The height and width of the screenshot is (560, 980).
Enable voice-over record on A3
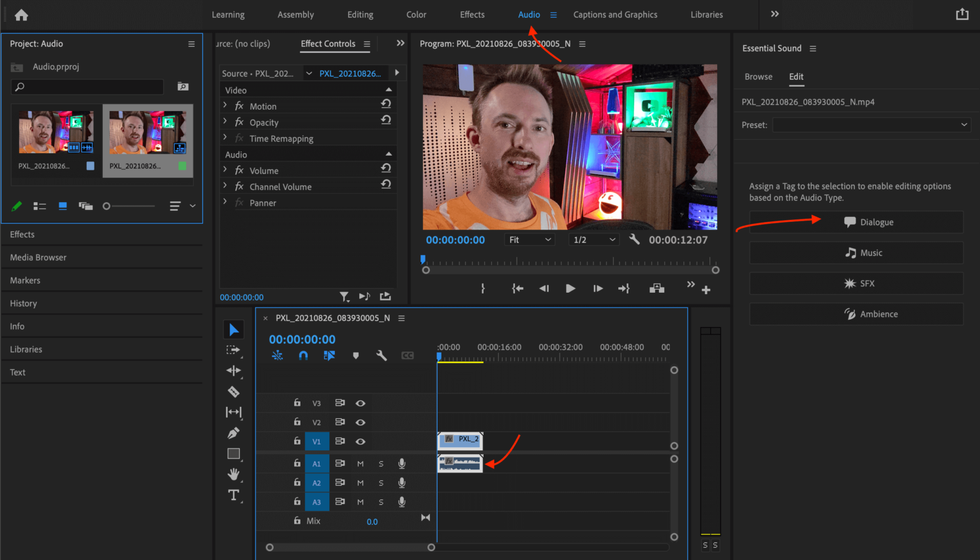402,502
